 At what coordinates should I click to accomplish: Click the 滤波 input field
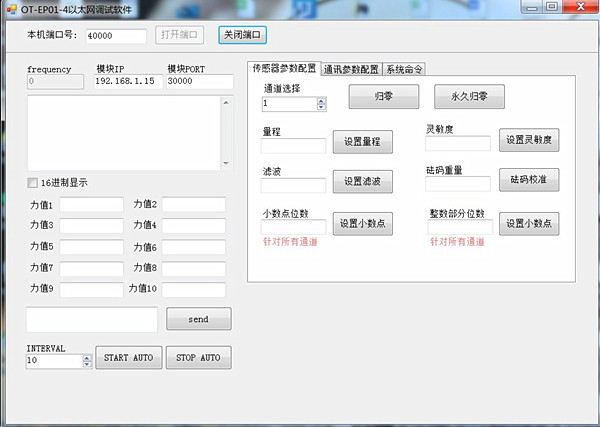click(293, 186)
